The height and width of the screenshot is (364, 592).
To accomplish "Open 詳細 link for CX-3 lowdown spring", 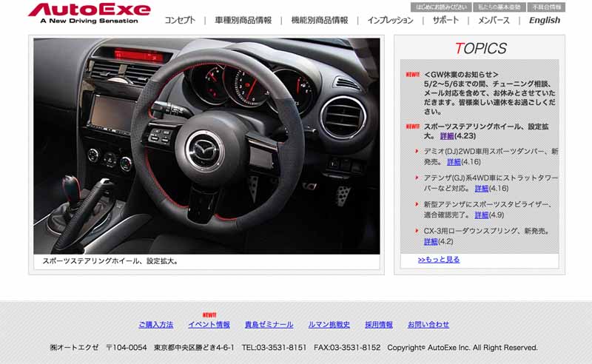I will pyautogui.click(x=431, y=242).
